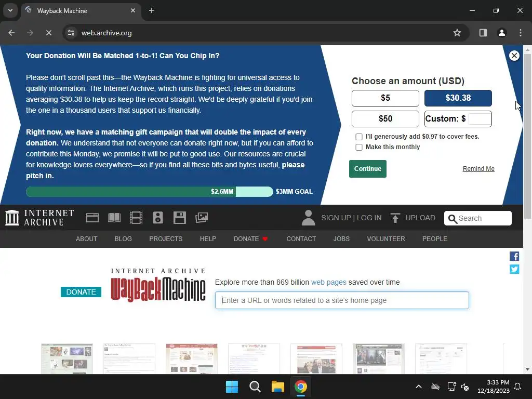
Task: Click Chrome icon in taskbar
Action: 301,387
